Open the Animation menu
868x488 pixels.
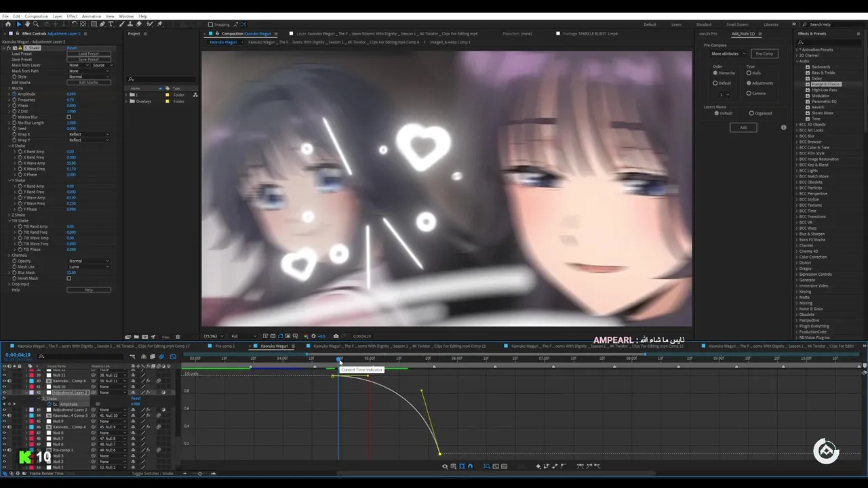pos(91,16)
